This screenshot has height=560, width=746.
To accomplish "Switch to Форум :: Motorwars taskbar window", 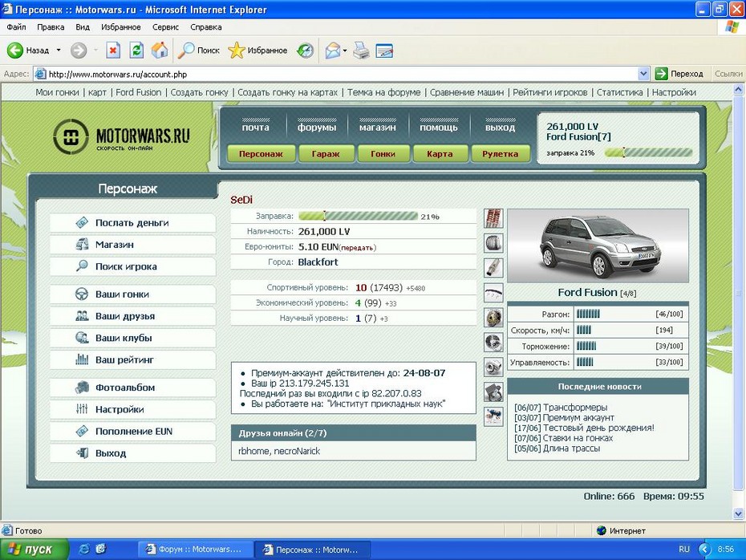I will pyautogui.click(x=195, y=549).
